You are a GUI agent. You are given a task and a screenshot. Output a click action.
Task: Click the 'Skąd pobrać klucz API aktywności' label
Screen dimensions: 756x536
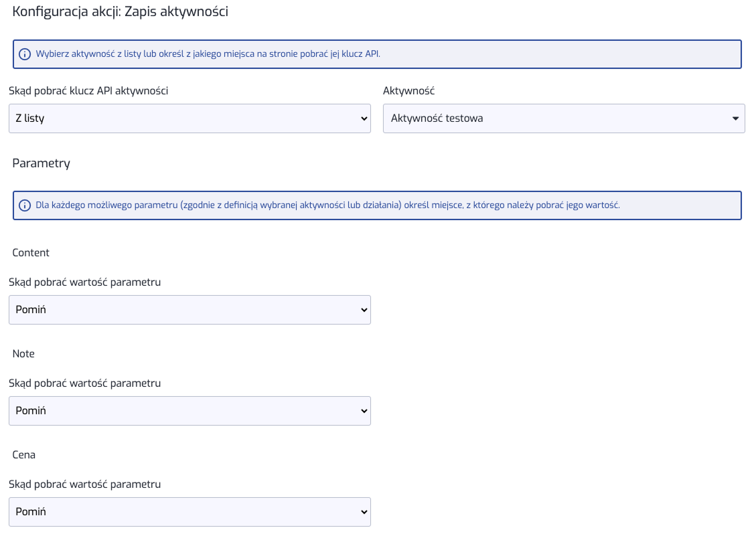pos(88,91)
